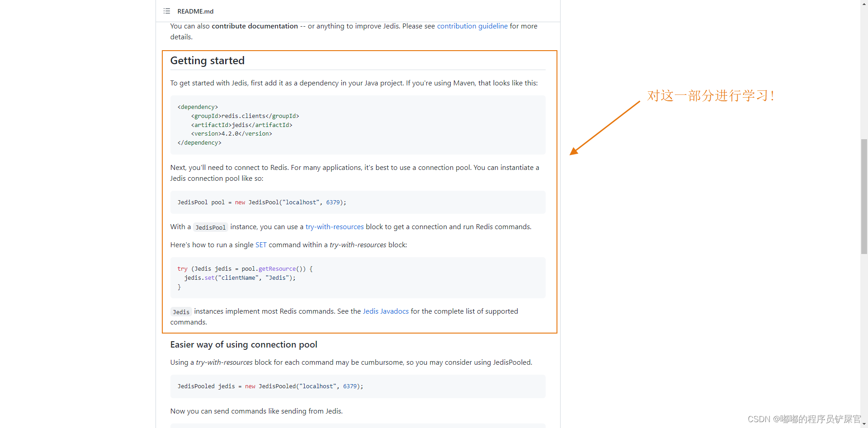Screen dimensions: 868x428
Task: Click the inline JedisPool code tag
Action: [x=210, y=227]
